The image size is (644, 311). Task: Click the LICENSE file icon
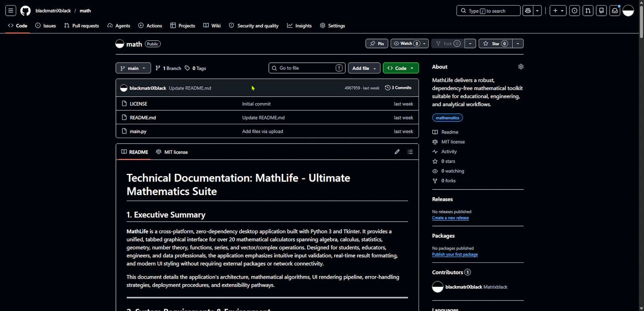point(124,104)
